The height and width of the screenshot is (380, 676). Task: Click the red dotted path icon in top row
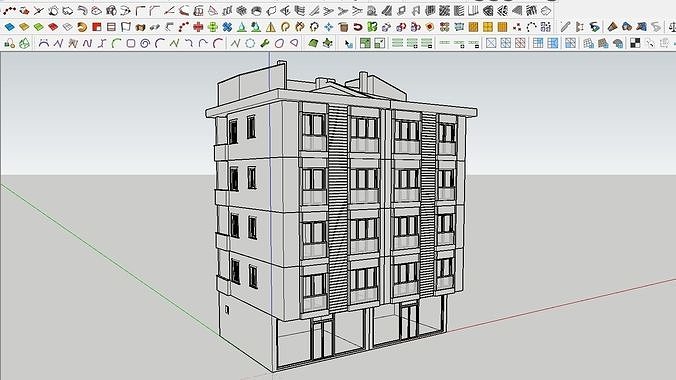[9, 11]
